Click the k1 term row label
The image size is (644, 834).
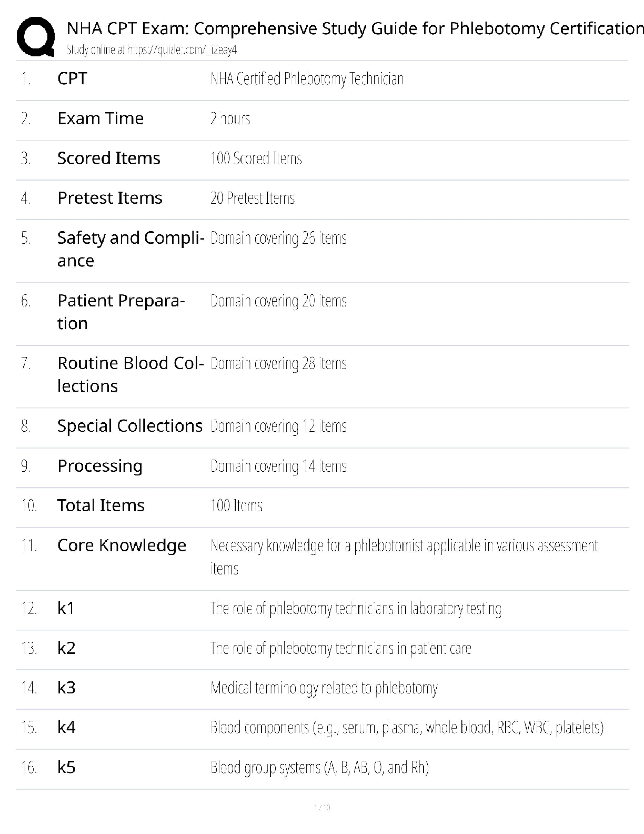[x=66, y=609]
